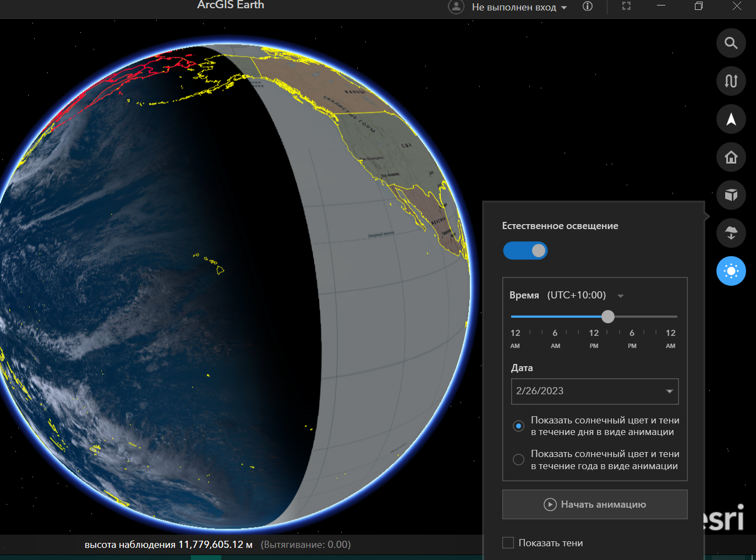Click the Время label

click(x=524, y=295)
